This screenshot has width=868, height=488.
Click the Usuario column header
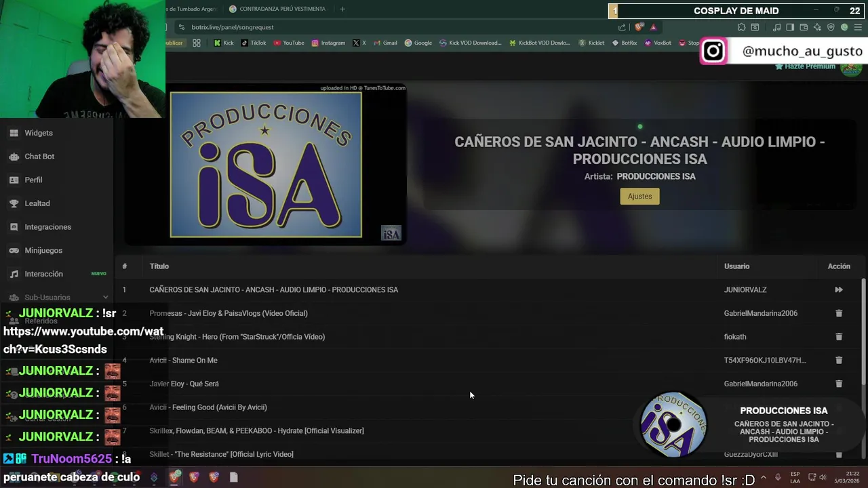736,266
